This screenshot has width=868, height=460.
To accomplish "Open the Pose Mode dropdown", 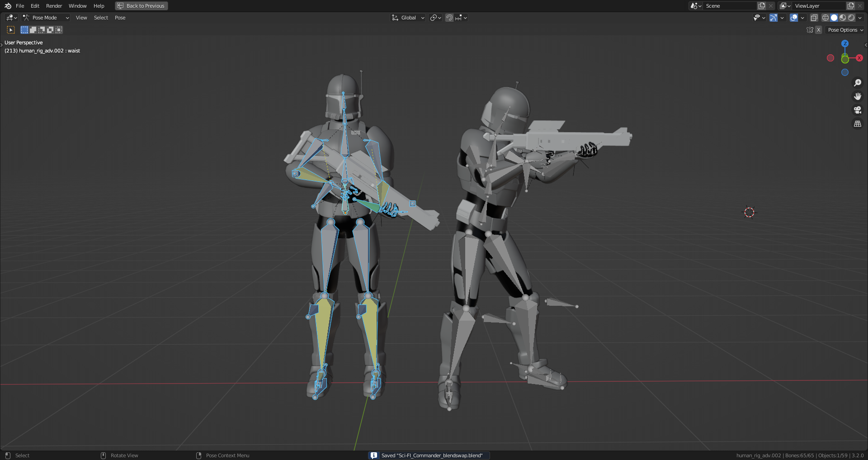I will [45, 18].
